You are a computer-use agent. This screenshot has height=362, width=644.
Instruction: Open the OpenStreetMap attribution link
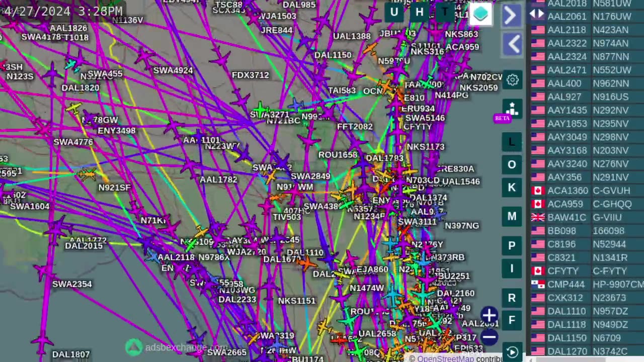(x=445, y=358)
